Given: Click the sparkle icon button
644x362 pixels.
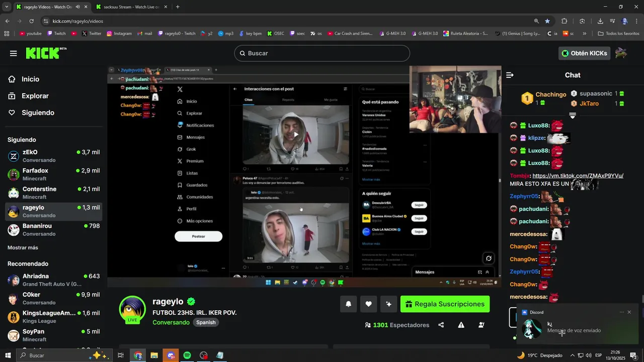Looking at the screenshot, I should [x=388, y=304].
